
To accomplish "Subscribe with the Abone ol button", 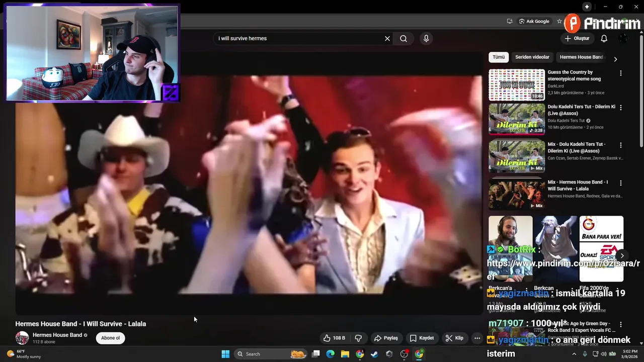I will coord(111,338).
